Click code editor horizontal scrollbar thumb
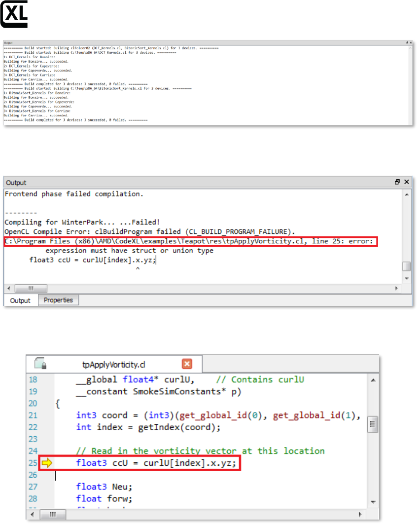Screen dimensions: 420x525 coord(53,514)
